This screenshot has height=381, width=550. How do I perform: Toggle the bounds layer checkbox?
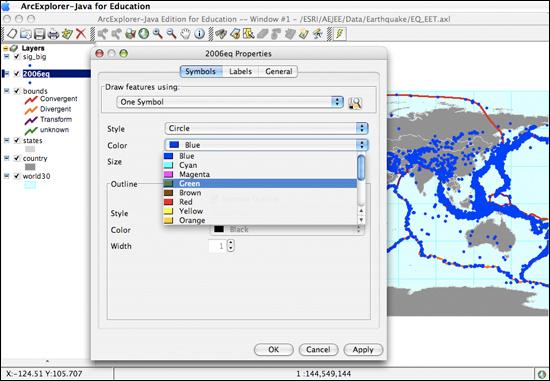point(16,91)
